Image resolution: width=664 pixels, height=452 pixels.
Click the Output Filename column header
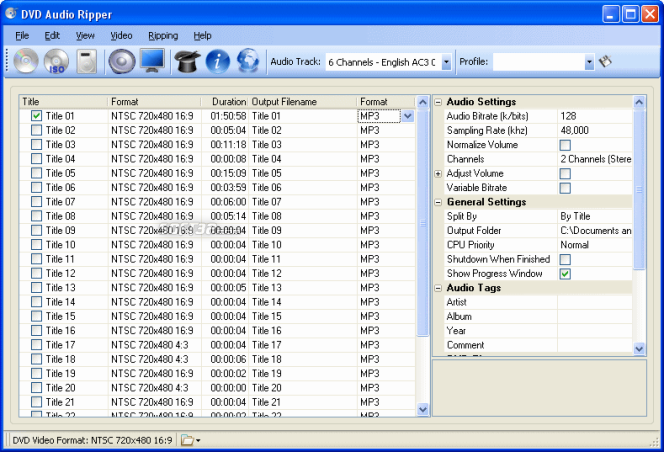coord(302,102)
